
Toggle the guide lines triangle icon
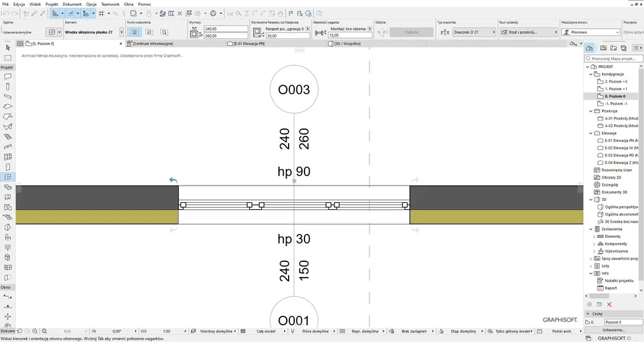pyautogui.click(x=55, y=13)
